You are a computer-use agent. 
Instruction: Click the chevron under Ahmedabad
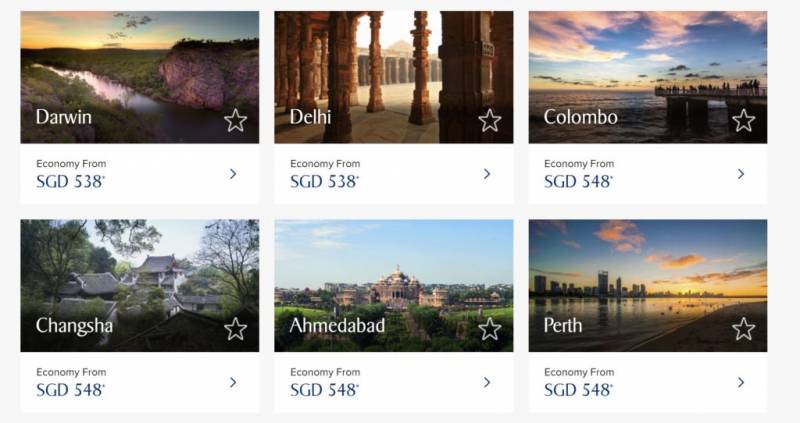click(487, 382)
